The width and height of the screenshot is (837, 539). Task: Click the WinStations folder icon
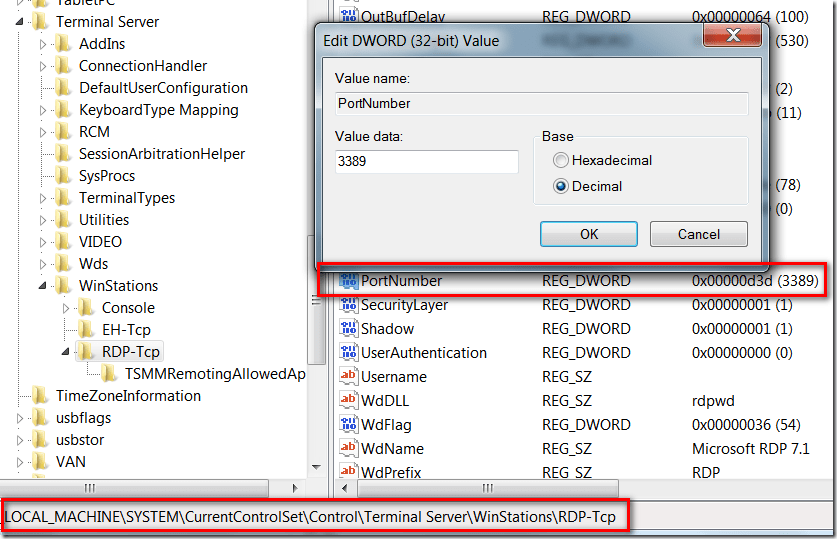[x=64, y=286]
